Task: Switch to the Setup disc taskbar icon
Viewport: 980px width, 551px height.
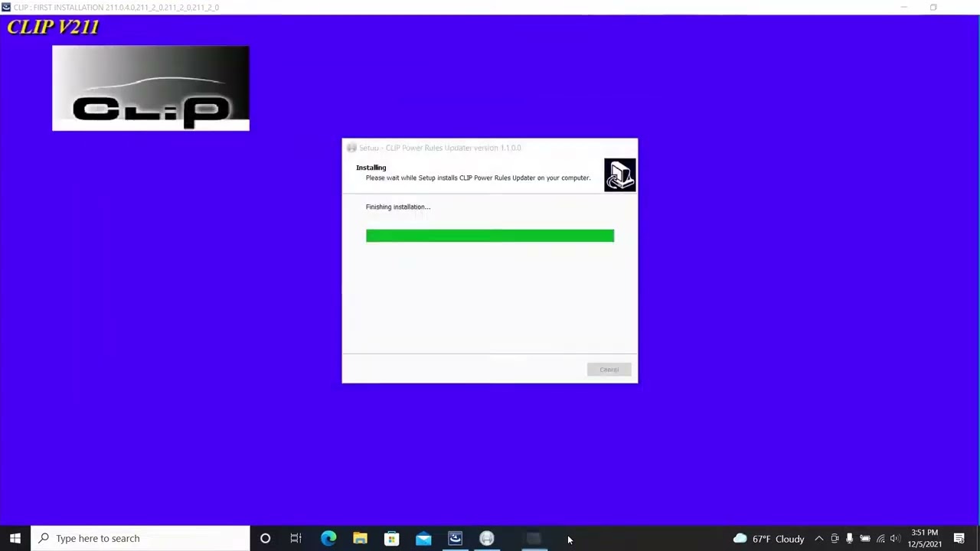Action: pyautogui.click(x=486, y=538)
